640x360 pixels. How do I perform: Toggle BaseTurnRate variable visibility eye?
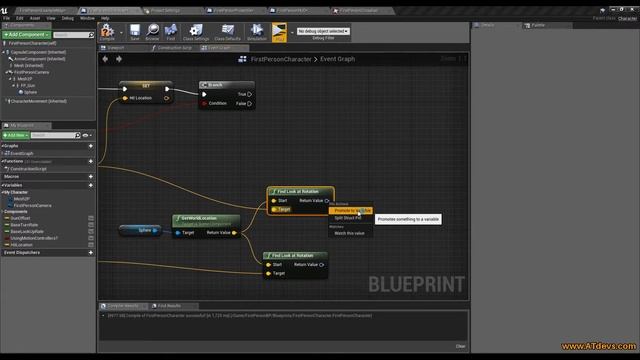point(91,225)
